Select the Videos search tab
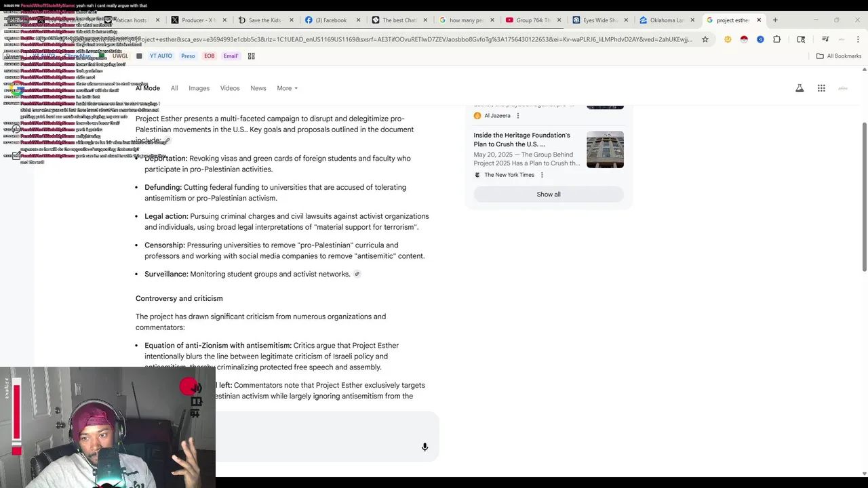 click(230, 88)
